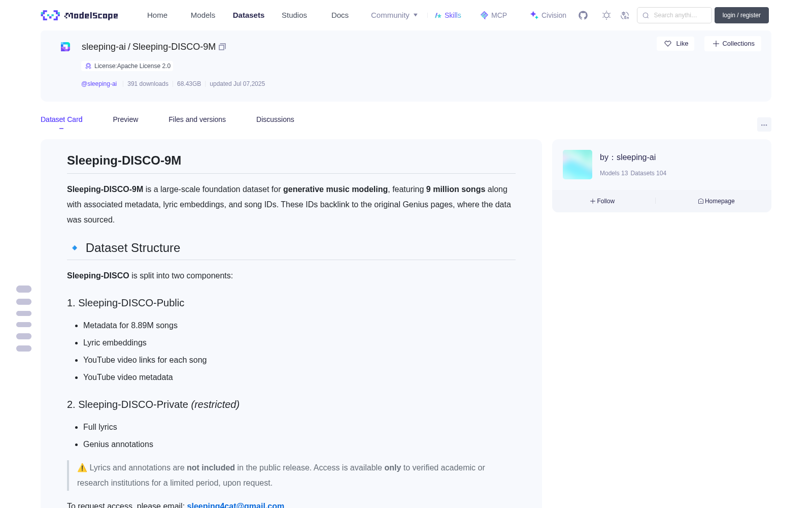The image size is (812, 508).
Task: Toggle the light/dark theme sun icon
Action: [606, 15]
